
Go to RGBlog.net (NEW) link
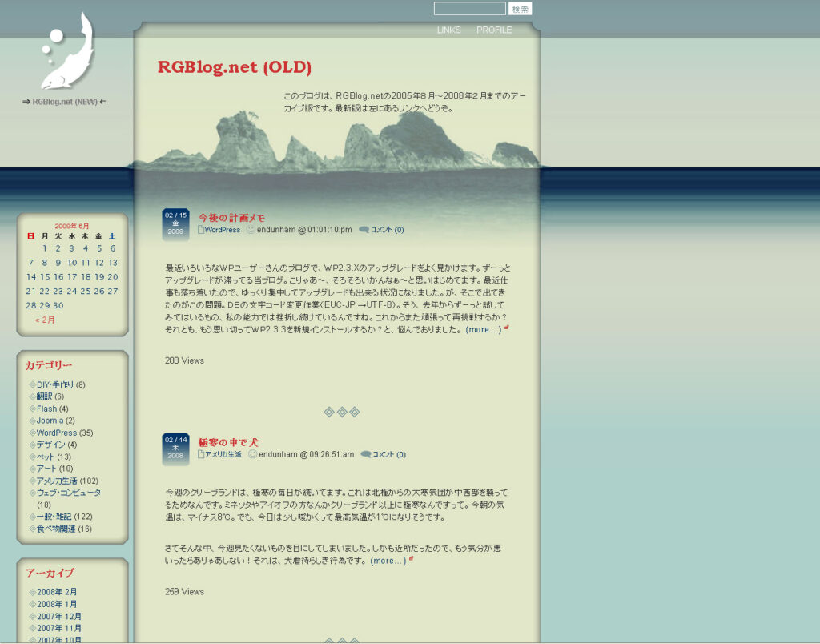tap(65, 102)
